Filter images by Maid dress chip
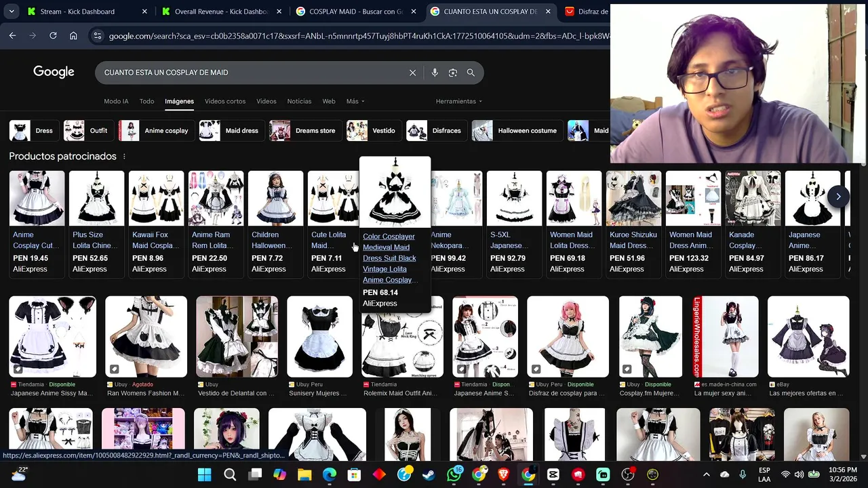The height and width of the screenshot is (488, 868). (231, 131)
